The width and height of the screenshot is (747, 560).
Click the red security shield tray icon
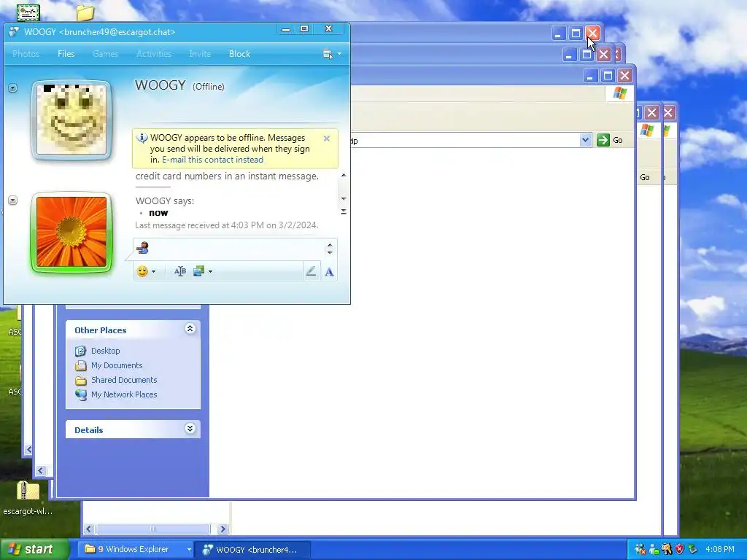coord(679,550)
